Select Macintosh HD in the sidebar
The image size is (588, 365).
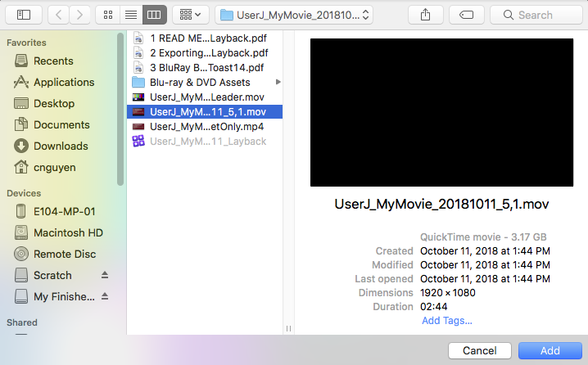tap(68, 232)
